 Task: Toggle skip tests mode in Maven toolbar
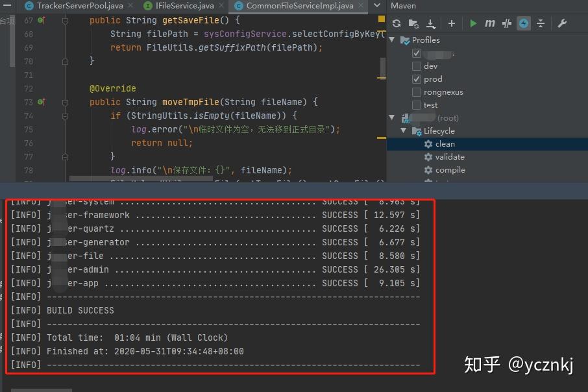506,23
